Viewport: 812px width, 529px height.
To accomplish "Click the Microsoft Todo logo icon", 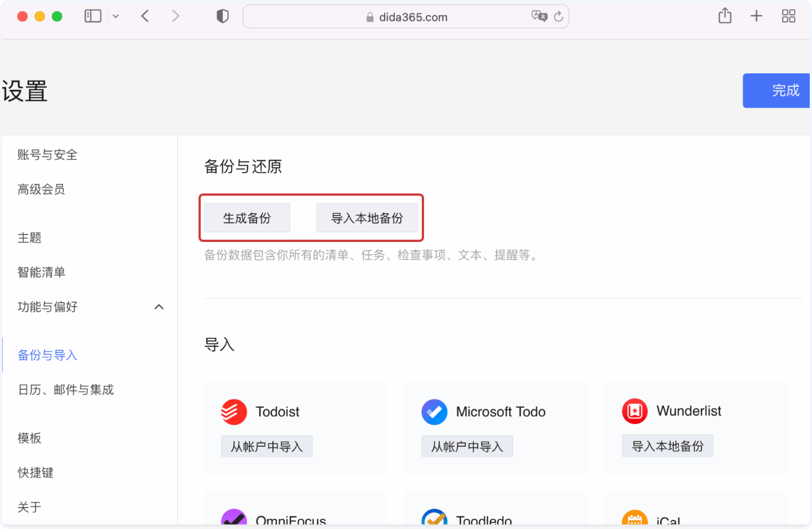I will (434, 412).
